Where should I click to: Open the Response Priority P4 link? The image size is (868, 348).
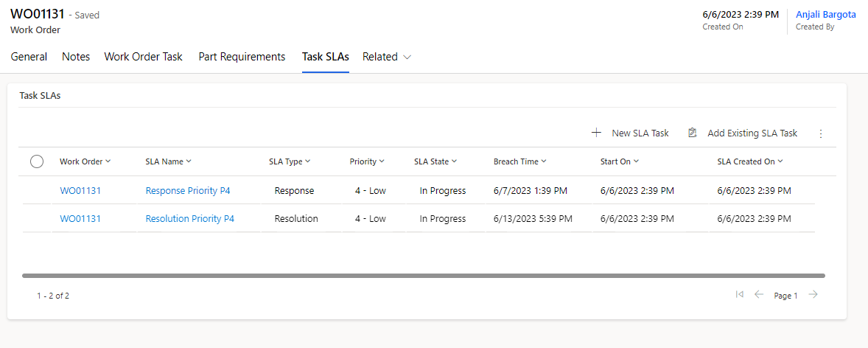(x=188, y=191)
